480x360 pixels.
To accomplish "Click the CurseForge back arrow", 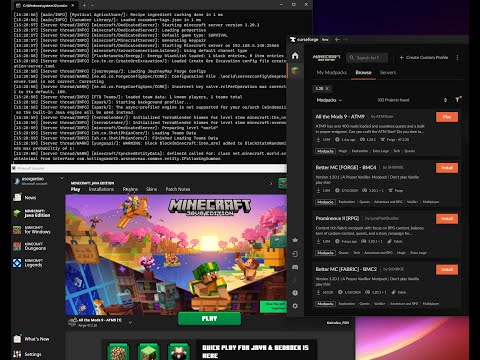I will 337,39.
